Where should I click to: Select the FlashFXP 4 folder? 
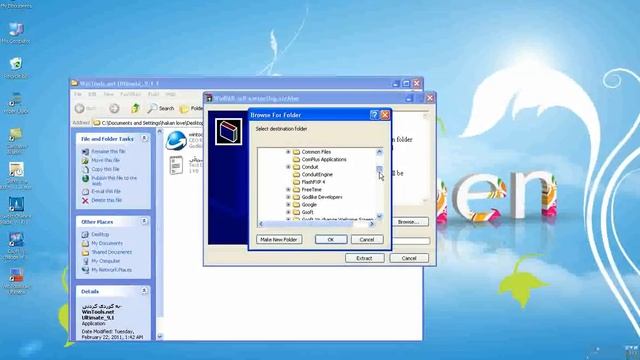click(313, 182)
